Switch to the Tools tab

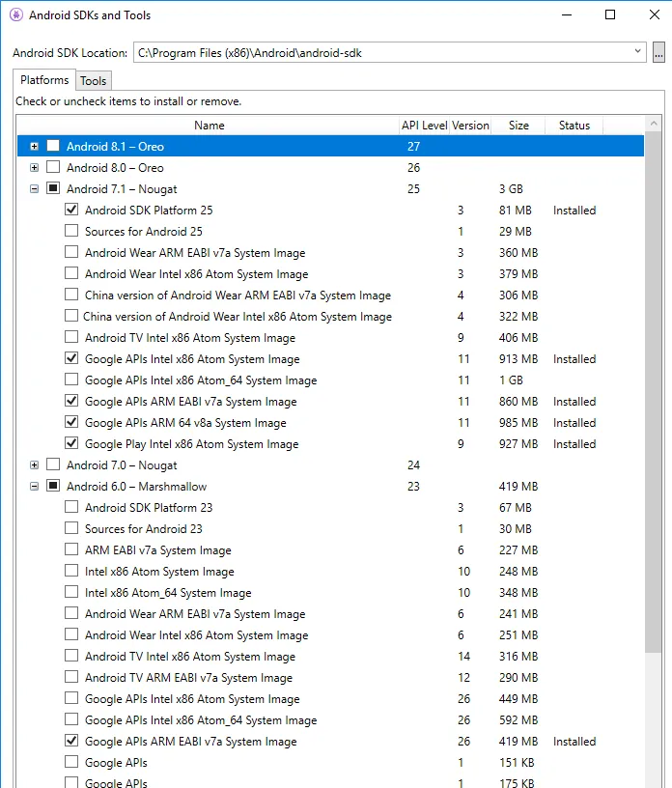point(93,81)
